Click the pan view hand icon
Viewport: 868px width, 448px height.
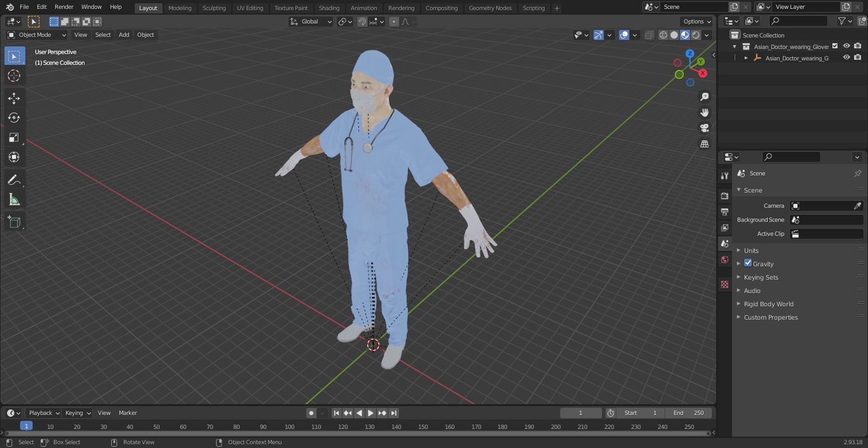(705, 112)
